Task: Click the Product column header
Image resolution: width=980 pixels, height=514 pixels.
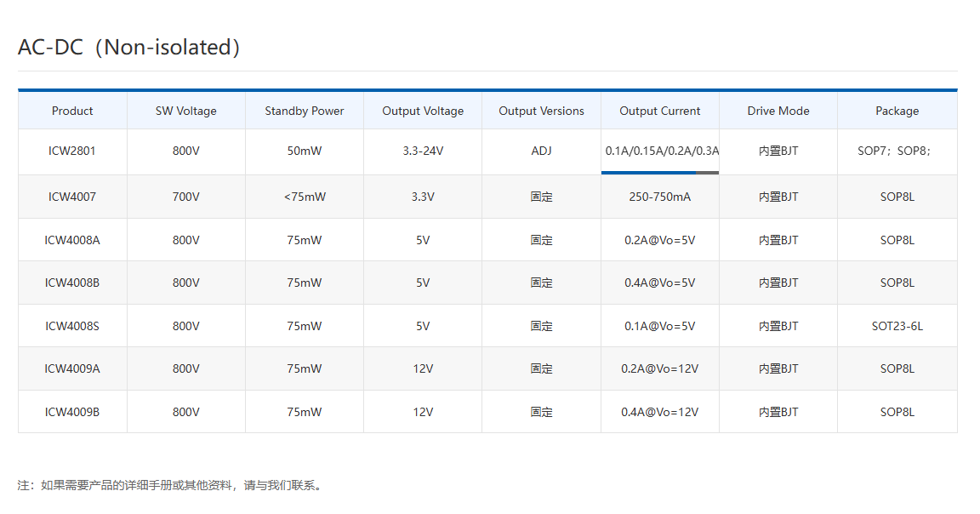Action: pyautogui.click(x=72, y=111)
